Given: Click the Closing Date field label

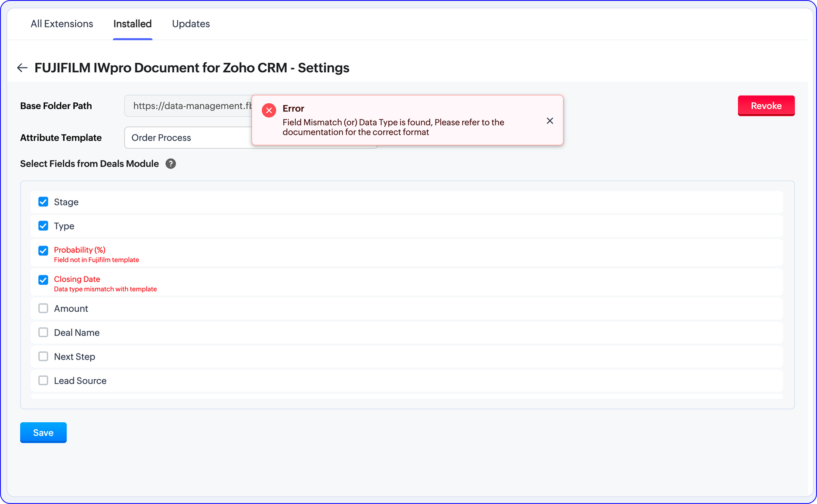Looking at the screenshot, I should (x=77, y=279).
